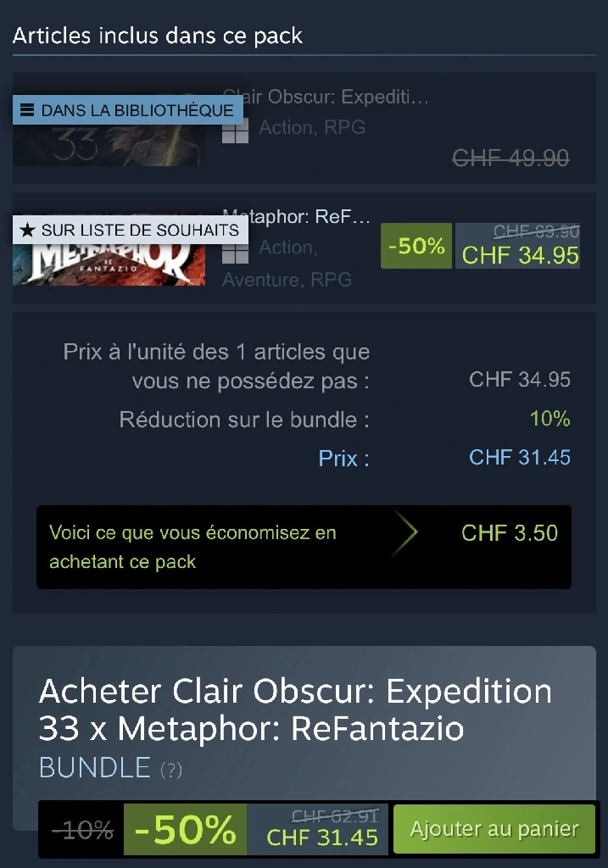Click the green savings arrow chevron
608x868 pixels.
[406, 532]
